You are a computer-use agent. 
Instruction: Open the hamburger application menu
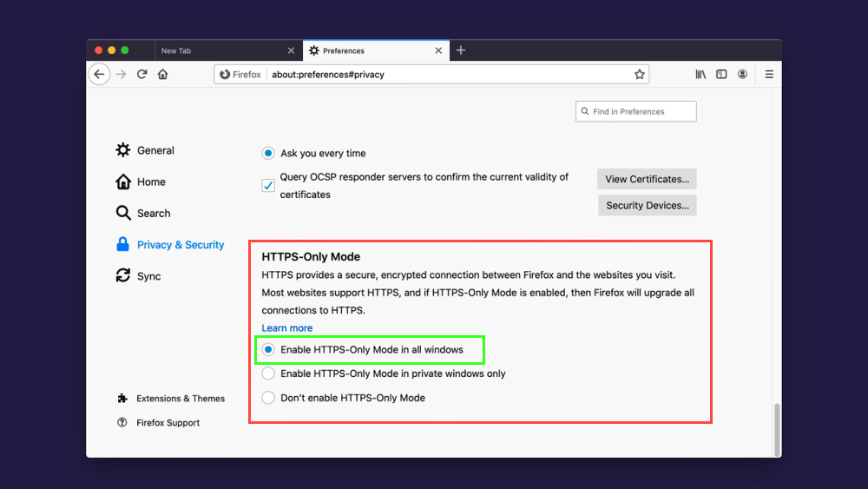point(769,74)
